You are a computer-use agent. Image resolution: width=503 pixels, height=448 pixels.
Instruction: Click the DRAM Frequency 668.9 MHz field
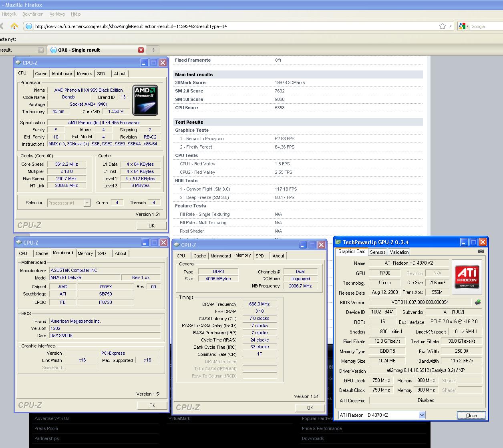[x=260, y=304]
